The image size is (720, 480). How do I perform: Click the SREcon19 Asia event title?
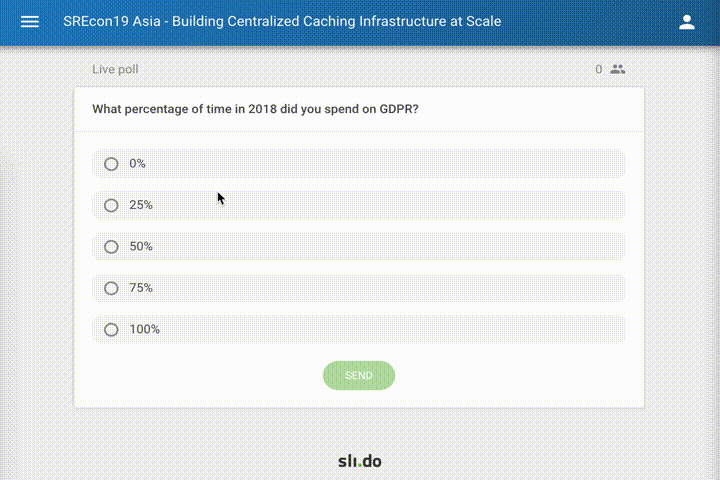coord(282,21)
